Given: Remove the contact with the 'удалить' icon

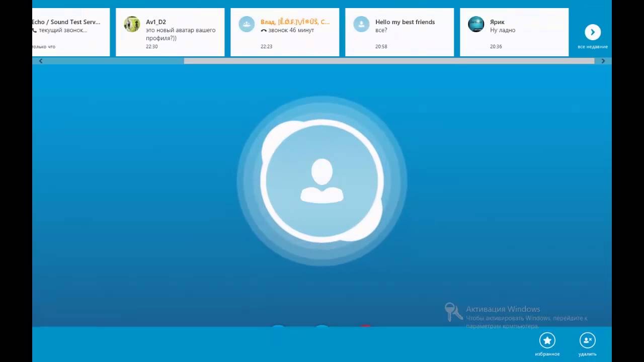Looking at the screenshot, I should 588,340.
